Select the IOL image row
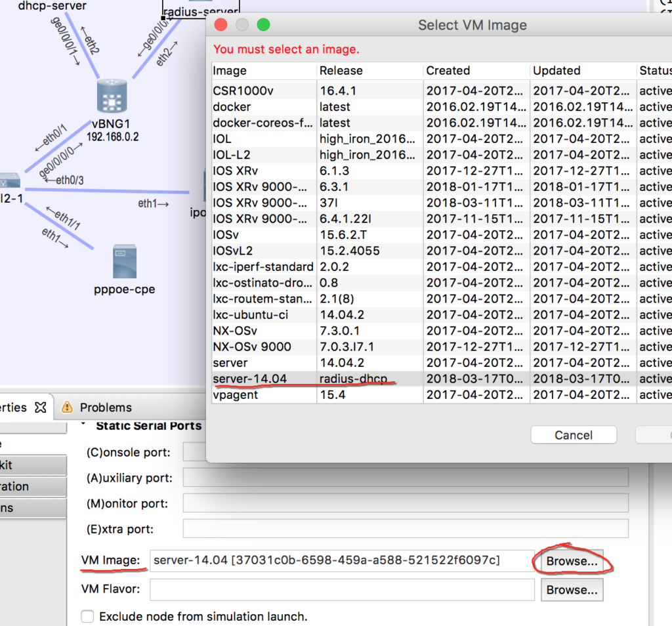The image size is (672, 626). pyautogui.click(x=442, y=139)
